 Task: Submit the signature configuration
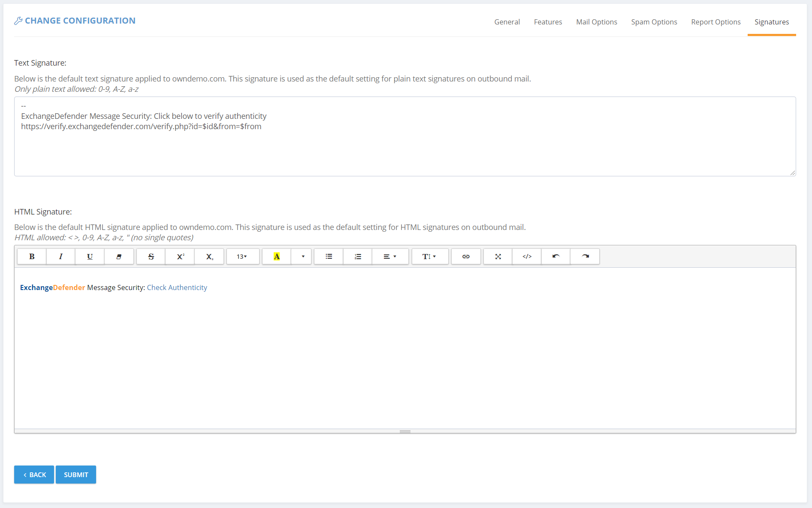tap(76, 475)
